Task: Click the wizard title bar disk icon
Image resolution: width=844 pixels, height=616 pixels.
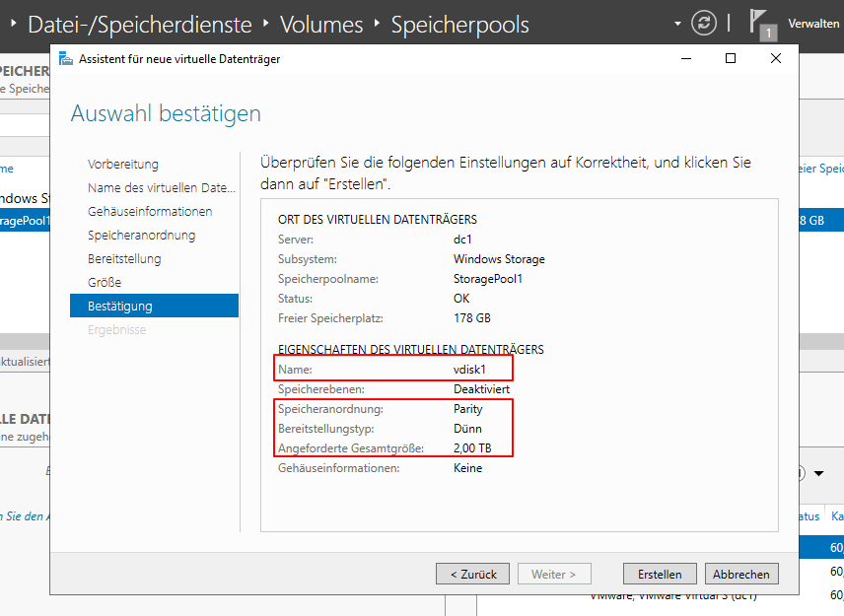Action: pyautogui.click(x=64, y=58)
